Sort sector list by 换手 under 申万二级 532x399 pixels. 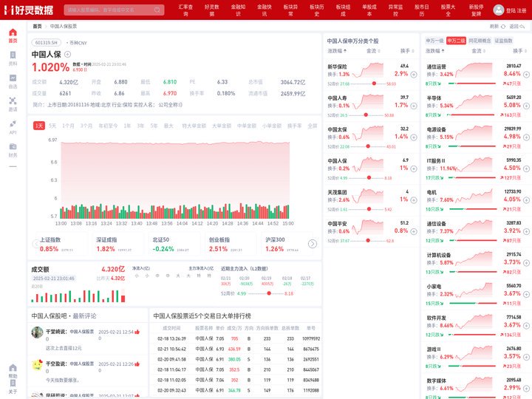click(x=519, y=51)
